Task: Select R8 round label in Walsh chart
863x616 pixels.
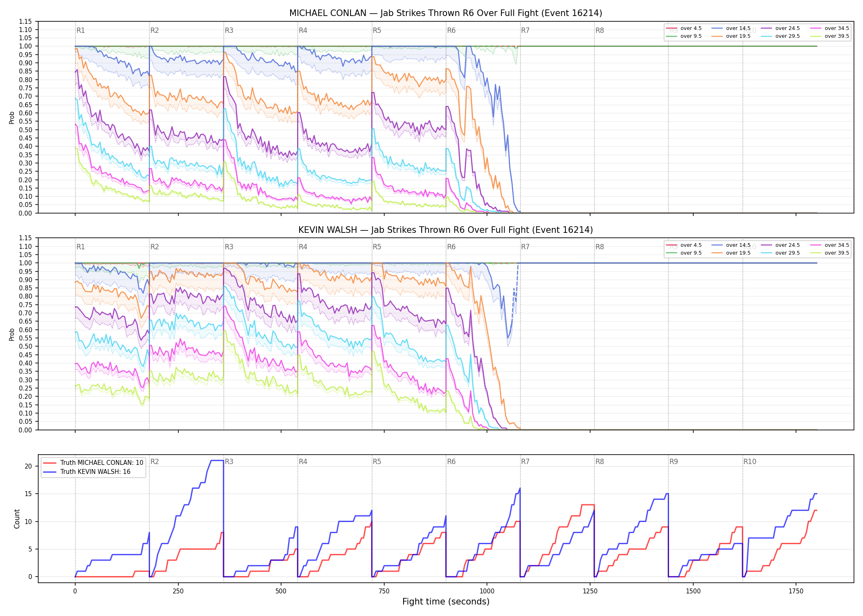Action: point(600,247)
